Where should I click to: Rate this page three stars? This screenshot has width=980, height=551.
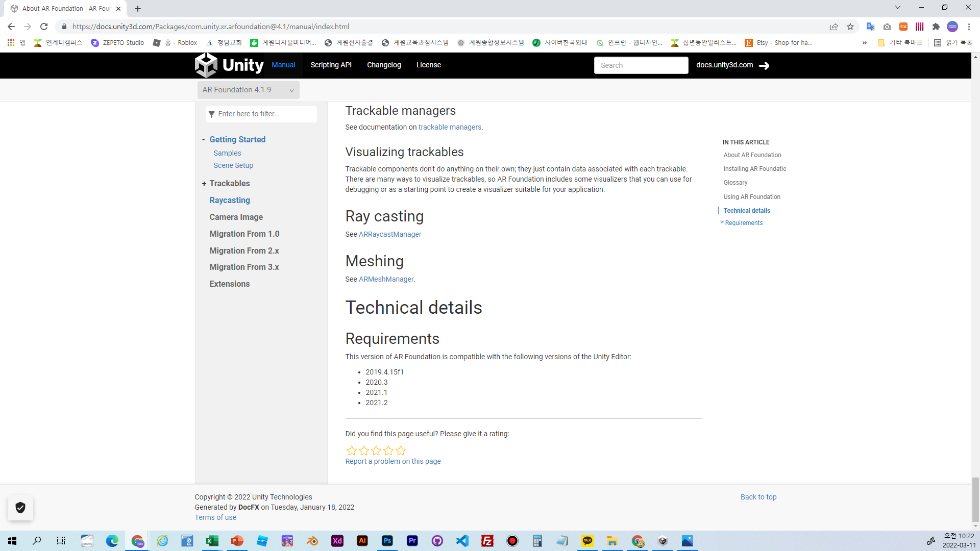point(376,450)
